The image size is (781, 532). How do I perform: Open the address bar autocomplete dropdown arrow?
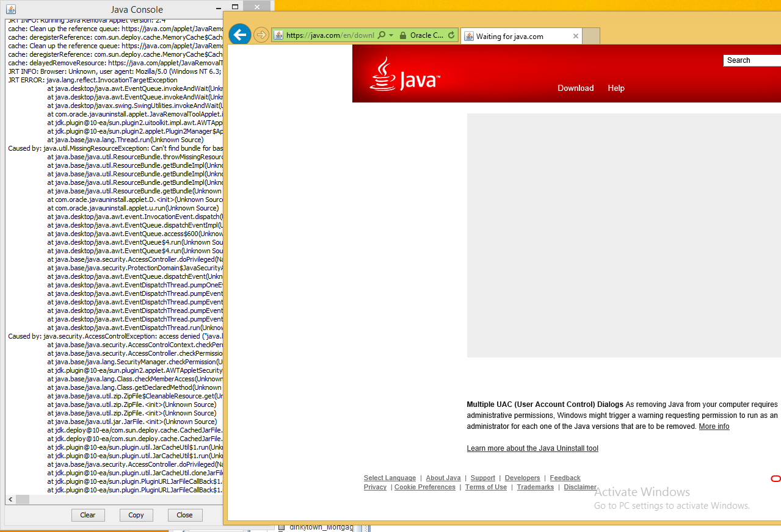pyautogui.click(x=391, y=35)
